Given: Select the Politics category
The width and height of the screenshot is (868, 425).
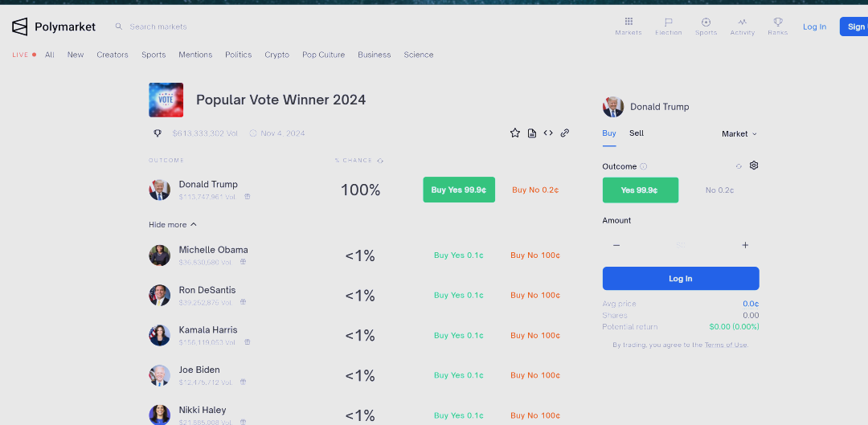Looking at the screenshot, I should [x=238, y=55].
